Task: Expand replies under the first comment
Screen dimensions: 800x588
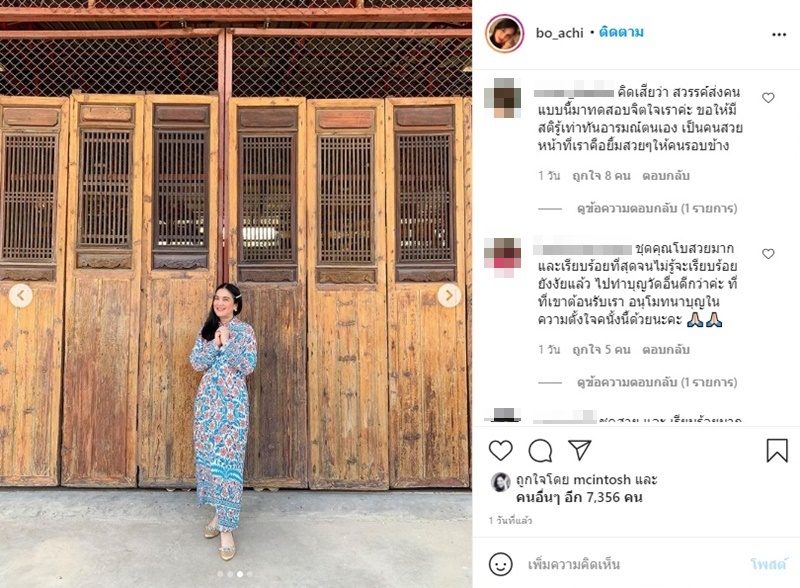Action: (x=657, y=208)
